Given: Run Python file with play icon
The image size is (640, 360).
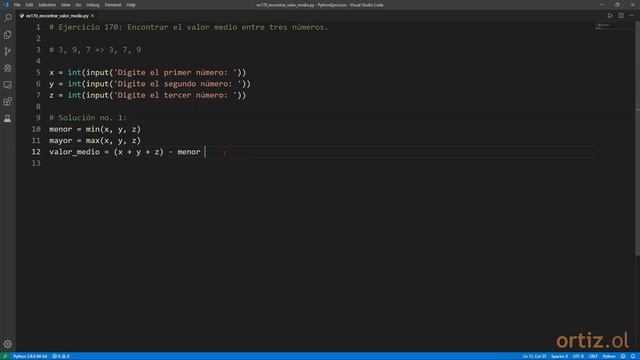Looking at the screenshot, I should (610, 16).
